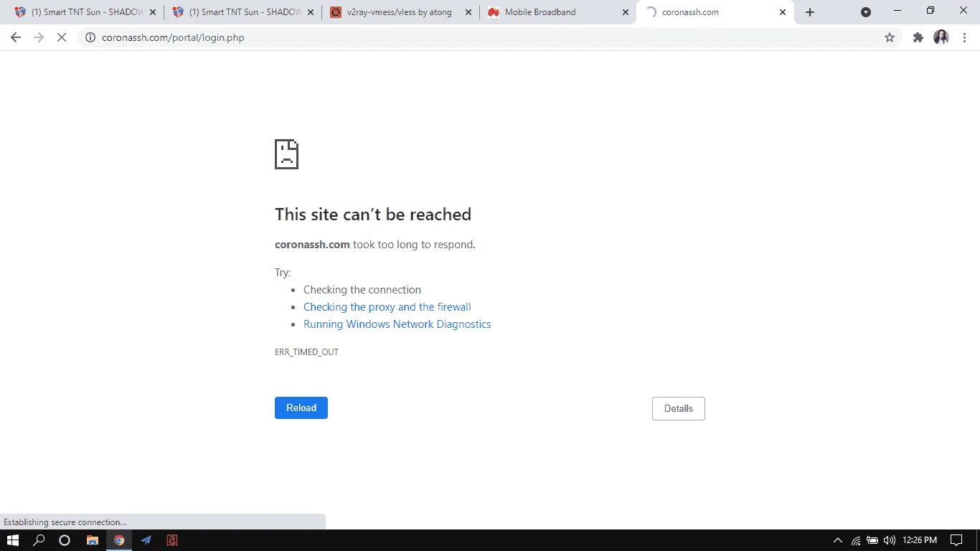
Task: Close the Mobile Broadband tab
Action: 625,12
